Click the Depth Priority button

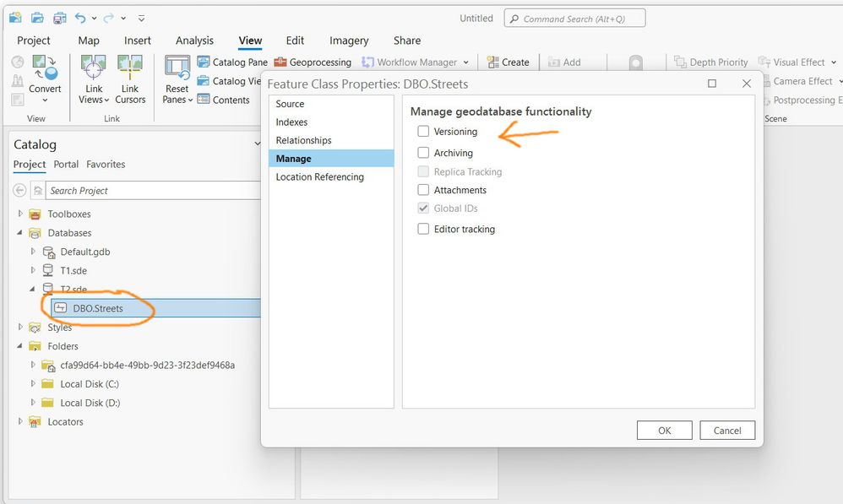[710, 62]
